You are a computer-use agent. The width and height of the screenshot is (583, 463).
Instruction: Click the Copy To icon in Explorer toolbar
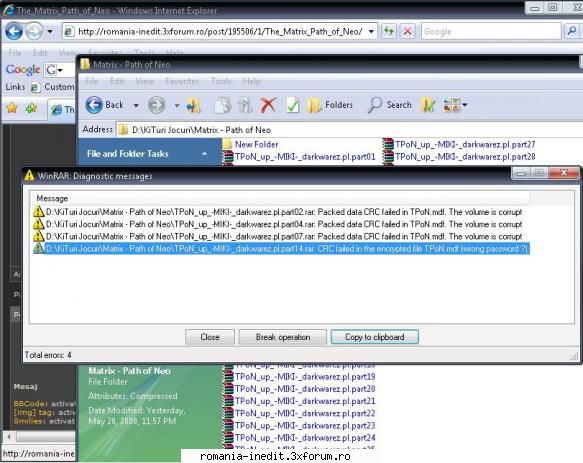223,105
